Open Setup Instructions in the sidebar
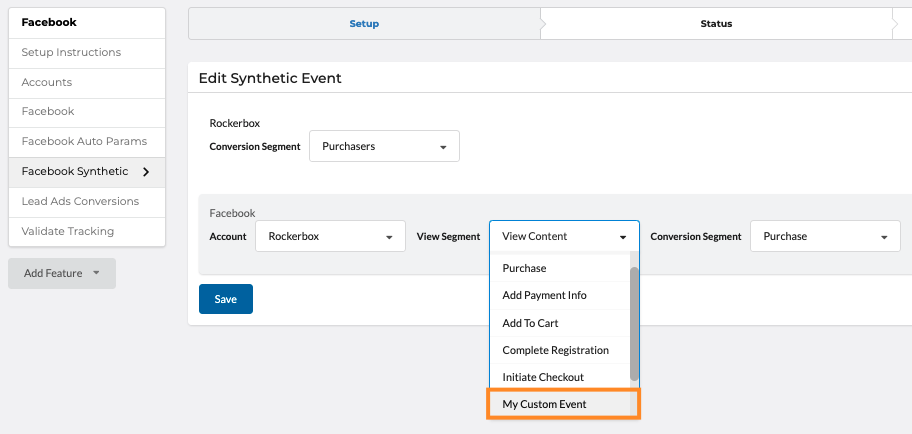 71,52
